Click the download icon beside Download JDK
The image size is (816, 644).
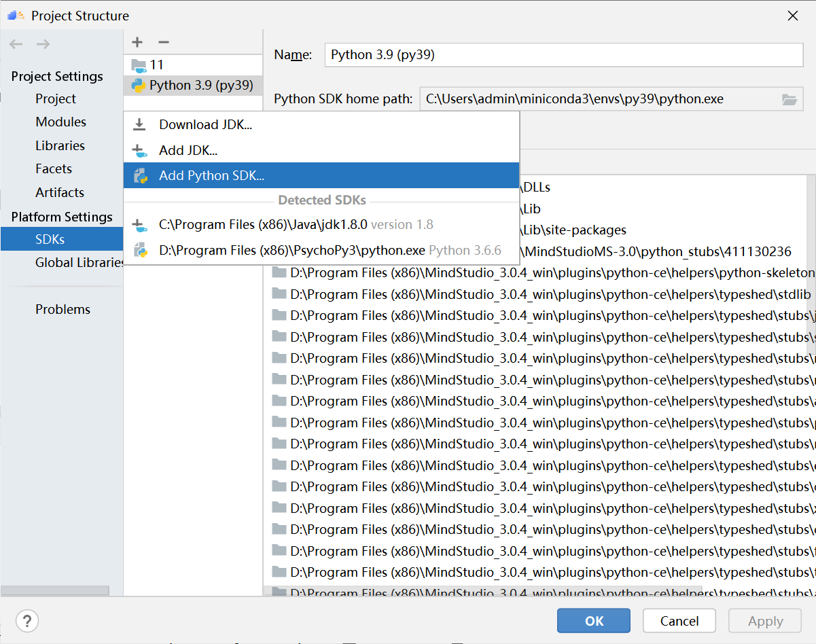click(139, 124)
